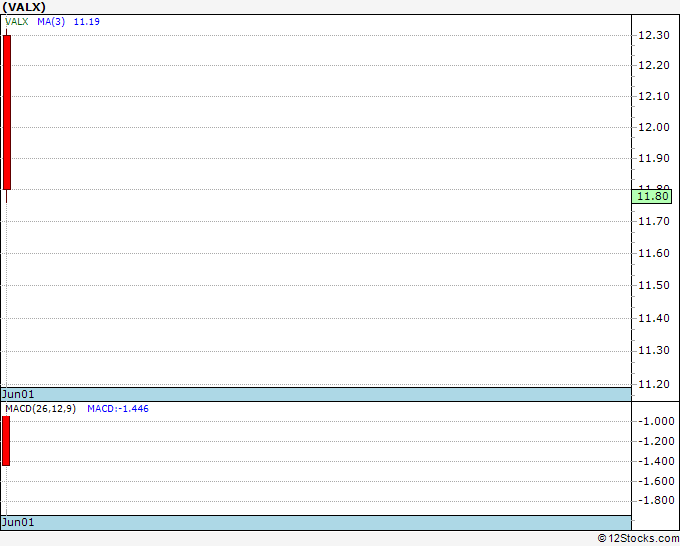
Task: Click the -1.600 MACD axis label
Action: [656, 481]
